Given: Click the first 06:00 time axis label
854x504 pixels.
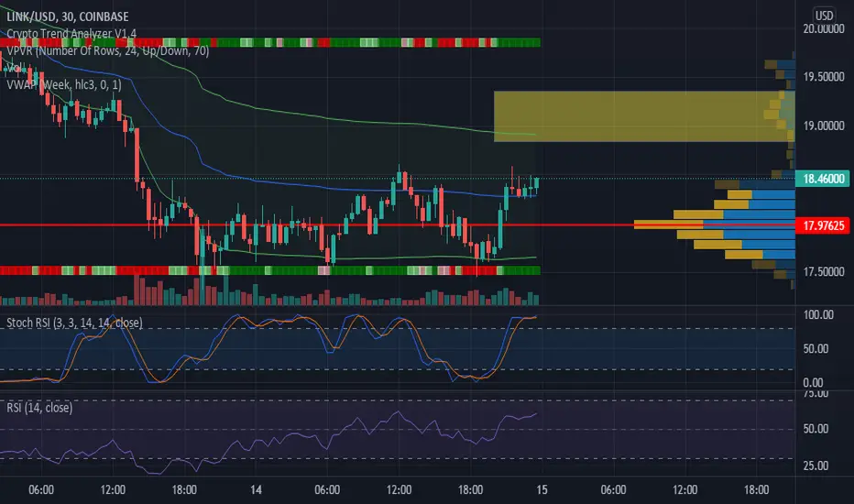Looking at the screenshot, I should click(41, 490).
